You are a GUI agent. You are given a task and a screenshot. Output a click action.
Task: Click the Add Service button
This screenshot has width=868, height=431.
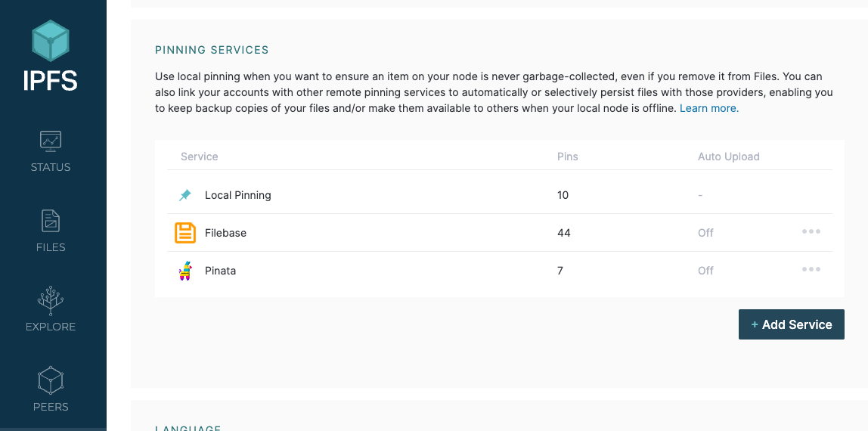791,324
